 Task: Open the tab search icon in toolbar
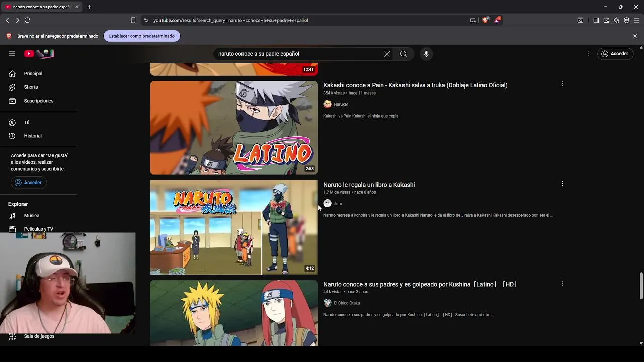tap(580, 20)
